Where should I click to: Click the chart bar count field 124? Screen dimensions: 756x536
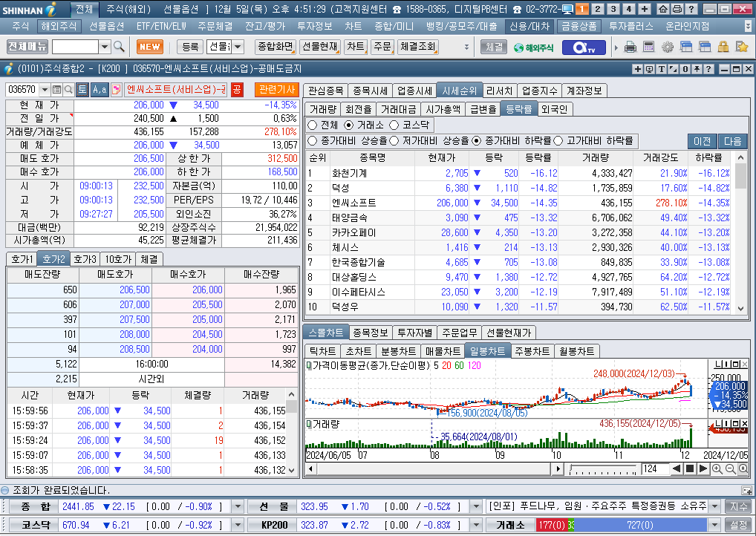[x=654, y=468]
